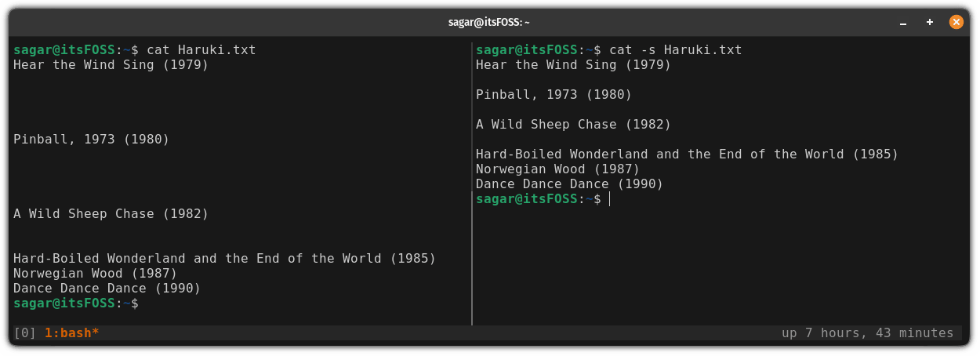Click Norwegian Wood line in right pane
The image size is (980, 356).
(557, 169)
